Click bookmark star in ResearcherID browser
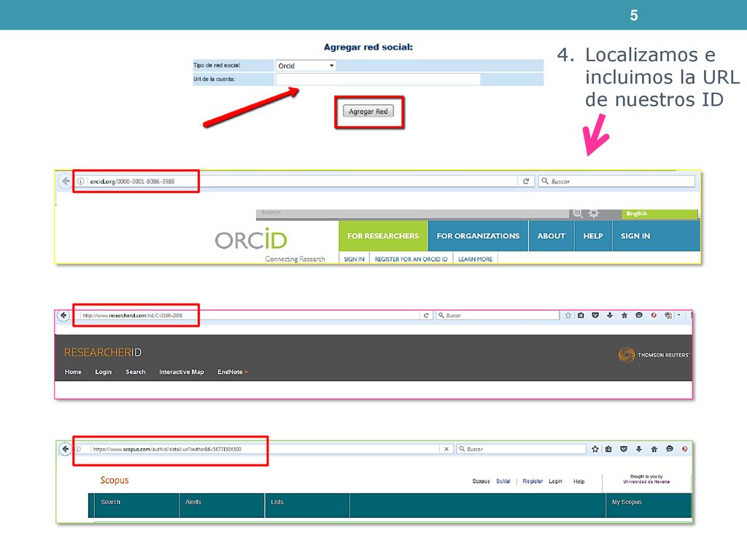 (x=568, y=315)
